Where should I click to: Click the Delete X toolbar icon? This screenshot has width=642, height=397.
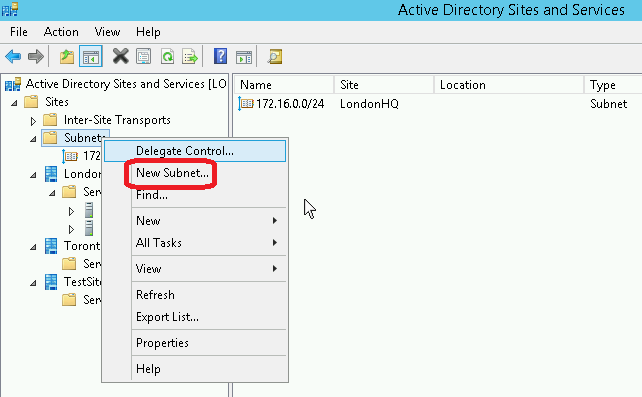pyautogui.click(x=120, y=56)
